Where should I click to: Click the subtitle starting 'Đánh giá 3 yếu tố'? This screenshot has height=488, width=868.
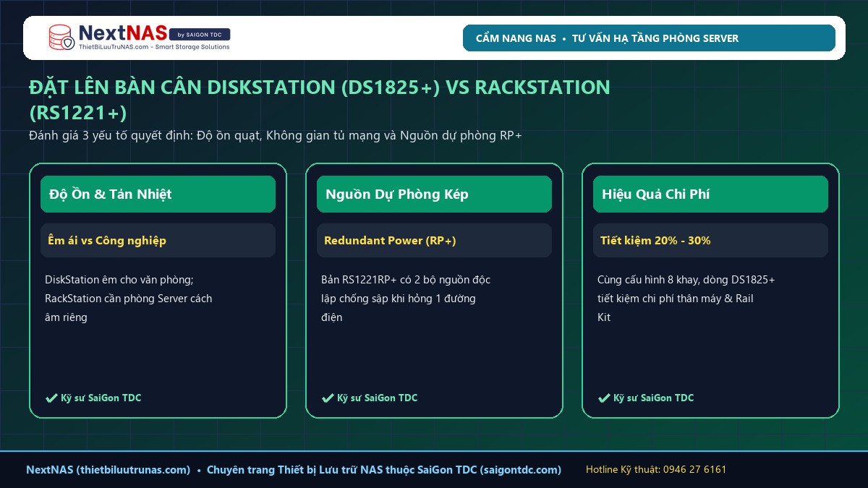[x=275, y=135]
